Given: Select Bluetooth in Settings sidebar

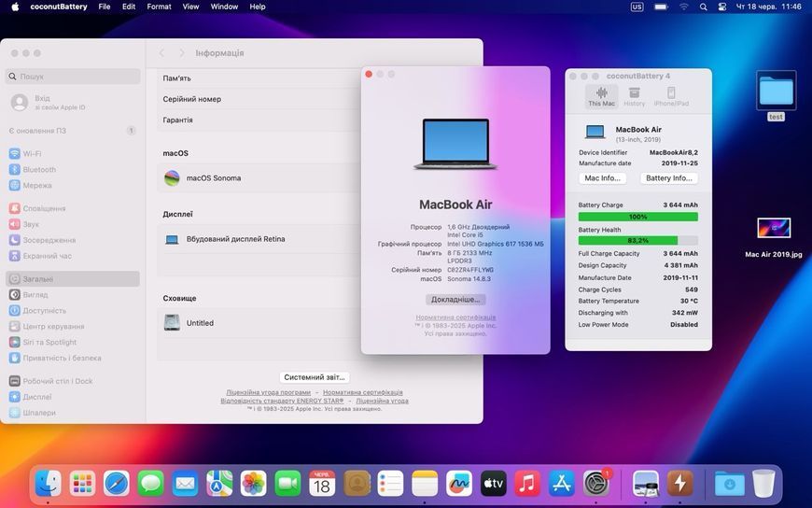Looking at the screenshot, I should [x=73, y=170].
